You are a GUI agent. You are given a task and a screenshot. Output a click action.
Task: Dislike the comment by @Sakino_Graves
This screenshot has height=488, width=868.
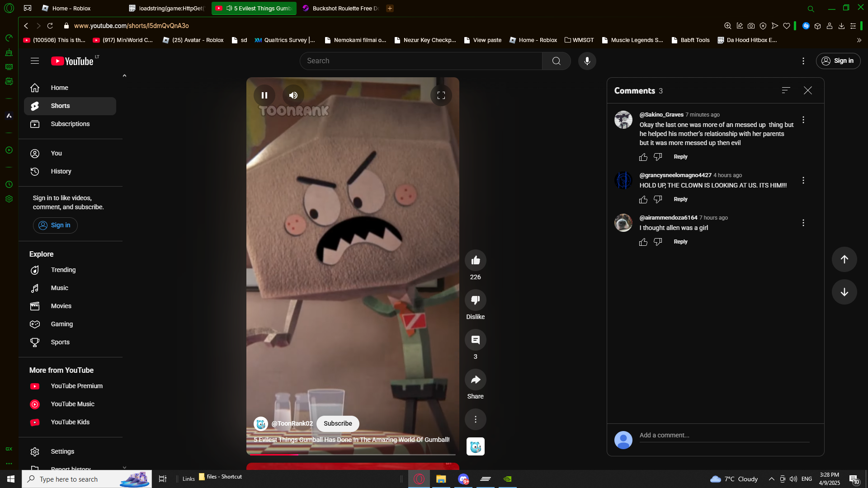click(x=658, y=157)
